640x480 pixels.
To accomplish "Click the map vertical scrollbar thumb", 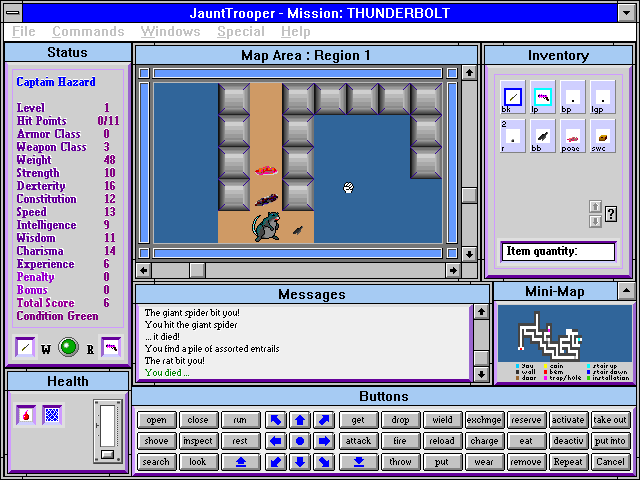I will coord(469,195).
